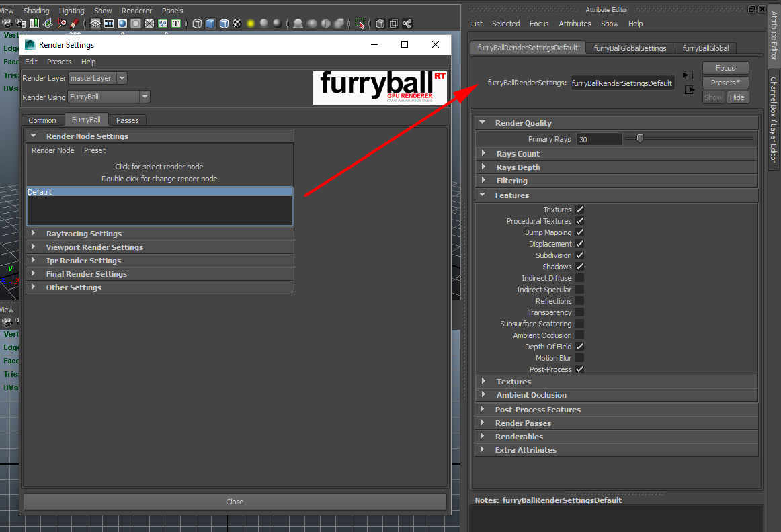Click the Select Camera icon in viewport toolbar
This screenshot has width=781, height=532.
(x=7, y=24)
